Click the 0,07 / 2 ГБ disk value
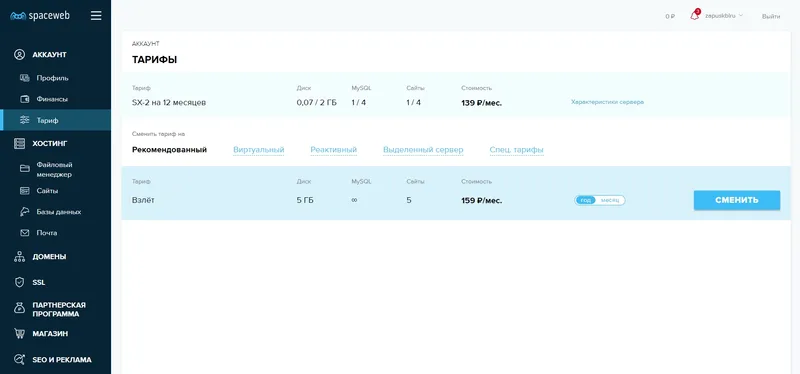The height and width of the screenshot is (374, 800). click(x=316, y=103)
